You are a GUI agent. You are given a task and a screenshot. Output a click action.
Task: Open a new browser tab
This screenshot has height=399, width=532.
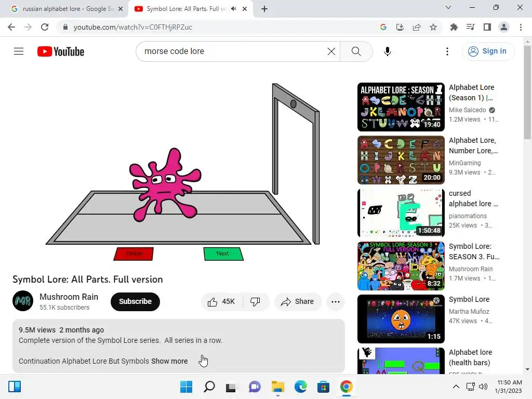[x=264, y=9]
